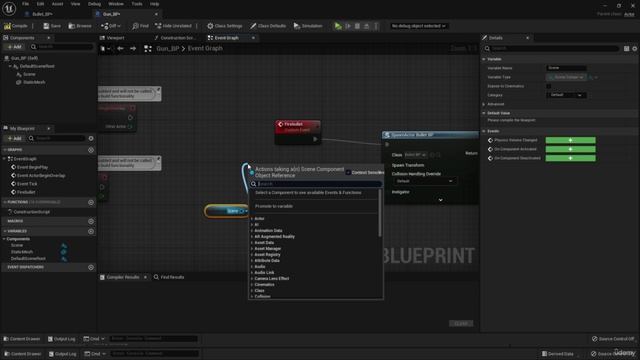
Task: Add On Component Deactivated event
Action: (x=570, y=158)
